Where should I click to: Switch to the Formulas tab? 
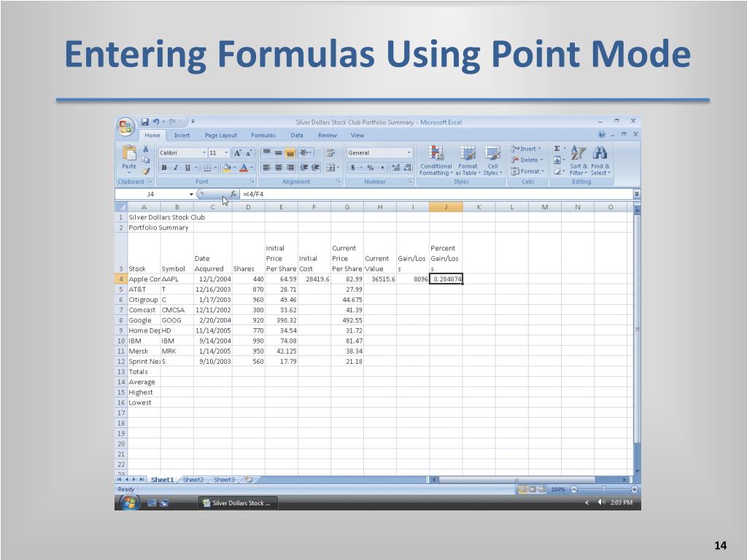click(263, 136)
